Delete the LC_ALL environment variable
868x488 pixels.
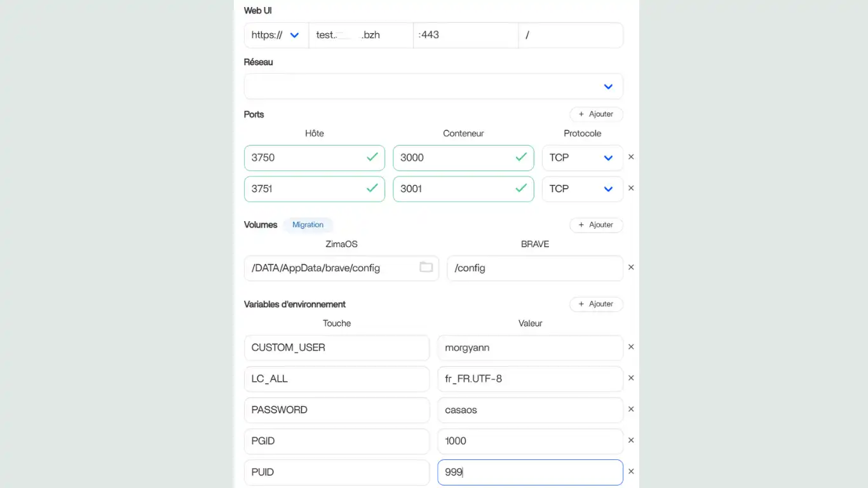[x=631, y=378]
